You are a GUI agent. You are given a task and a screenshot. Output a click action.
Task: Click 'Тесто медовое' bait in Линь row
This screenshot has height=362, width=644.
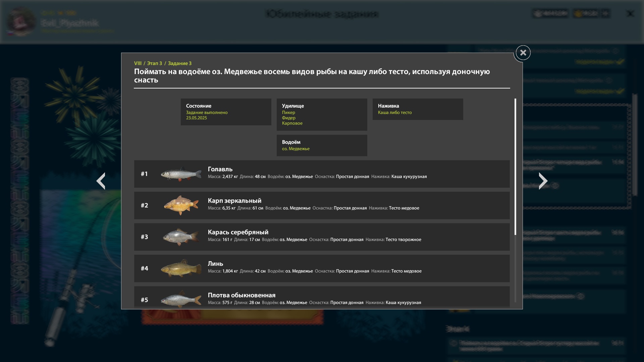point(406,271)
